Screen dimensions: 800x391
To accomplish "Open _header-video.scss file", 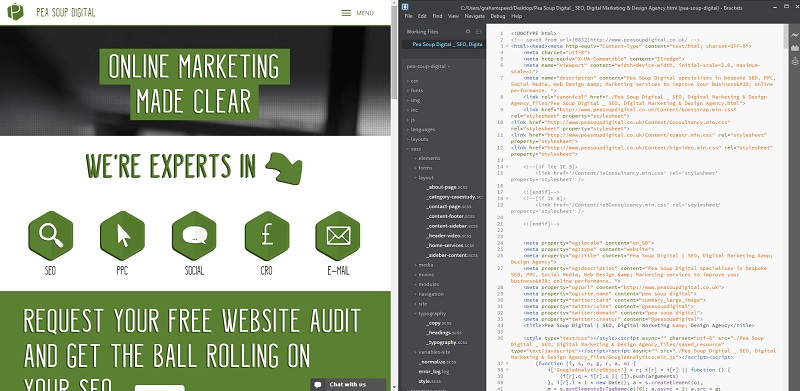I will 449,236.
